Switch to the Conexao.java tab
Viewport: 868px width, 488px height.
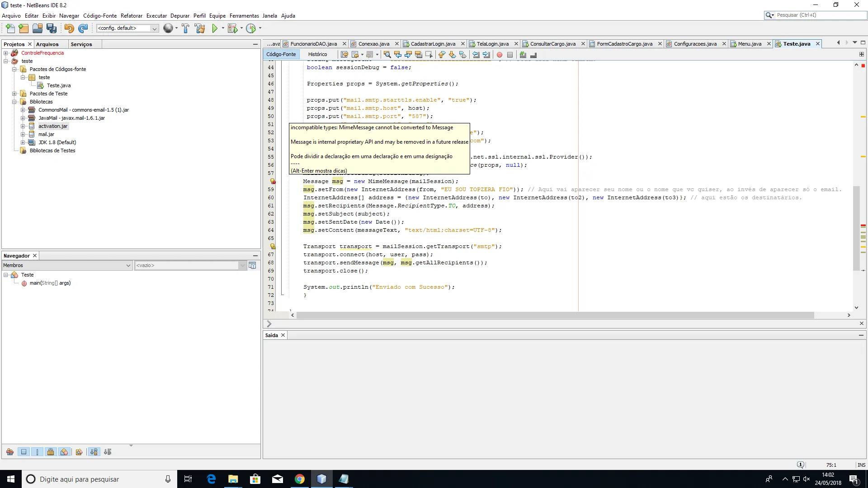pos(373,44)
